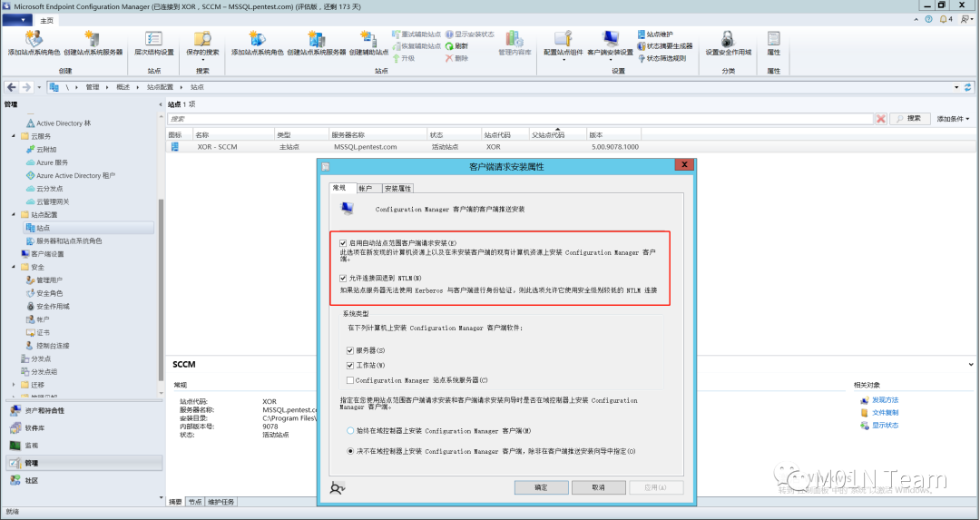Select 决不在域控制器上安装 radio option
The height and width of the screenshot is (520, 980).
350,451
